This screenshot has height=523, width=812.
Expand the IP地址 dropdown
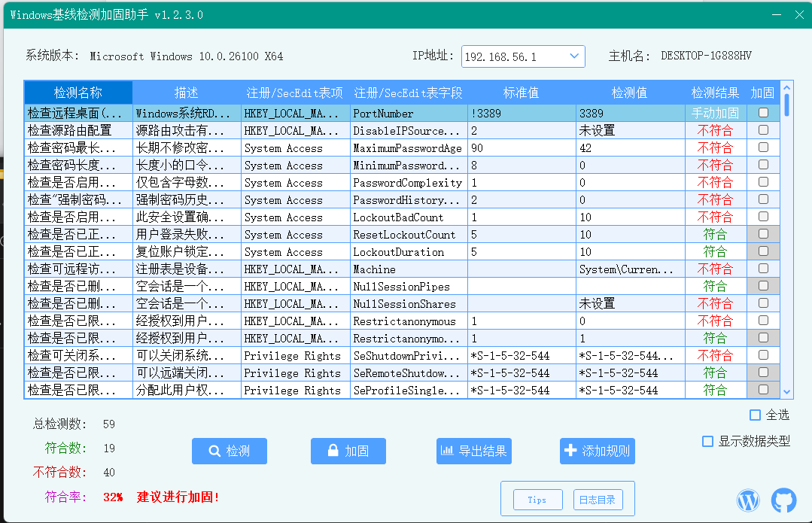point(573,56)
